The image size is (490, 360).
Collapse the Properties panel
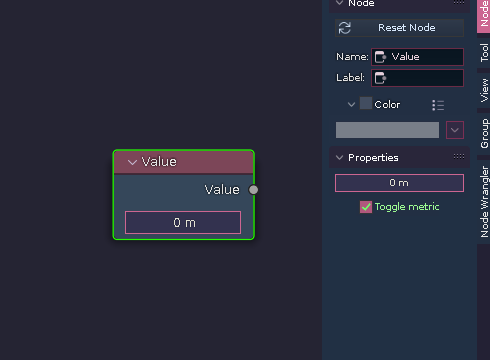coord(339,157)
